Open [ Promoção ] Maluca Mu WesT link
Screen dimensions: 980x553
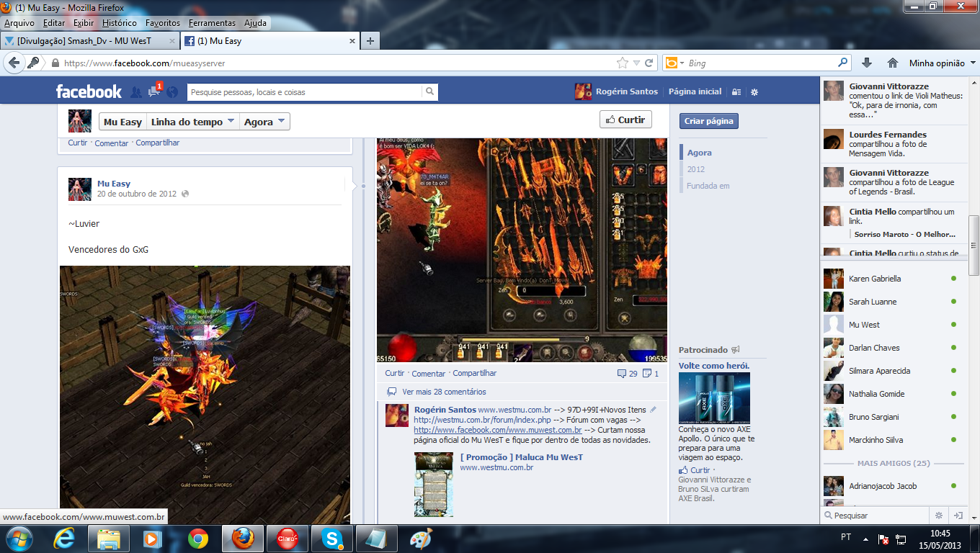click(x=522, y=457)
